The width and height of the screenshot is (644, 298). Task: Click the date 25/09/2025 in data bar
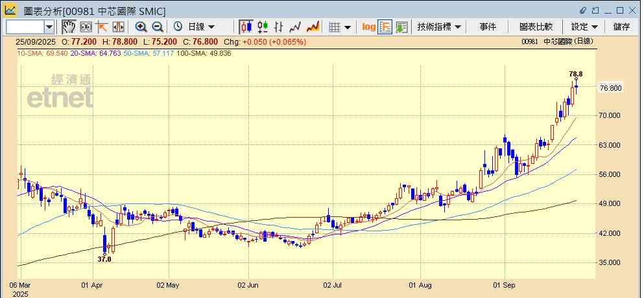[x=34, y=41]
